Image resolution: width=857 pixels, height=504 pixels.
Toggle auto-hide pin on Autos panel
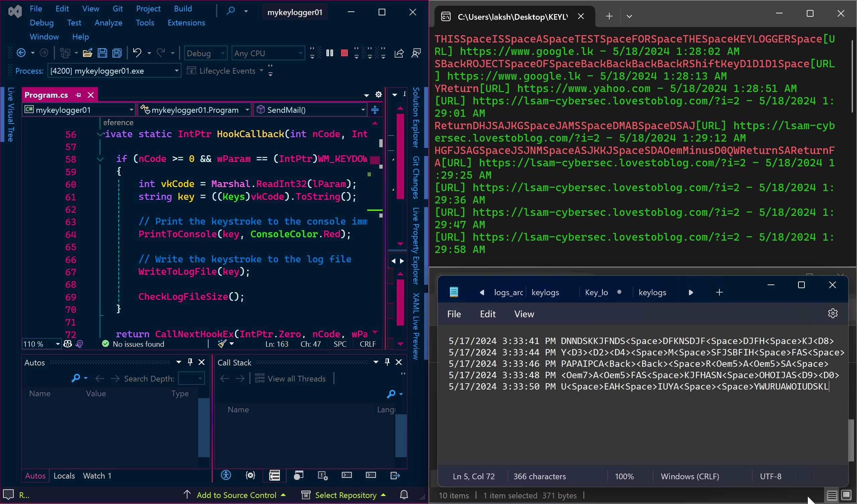tap(190, 362)
